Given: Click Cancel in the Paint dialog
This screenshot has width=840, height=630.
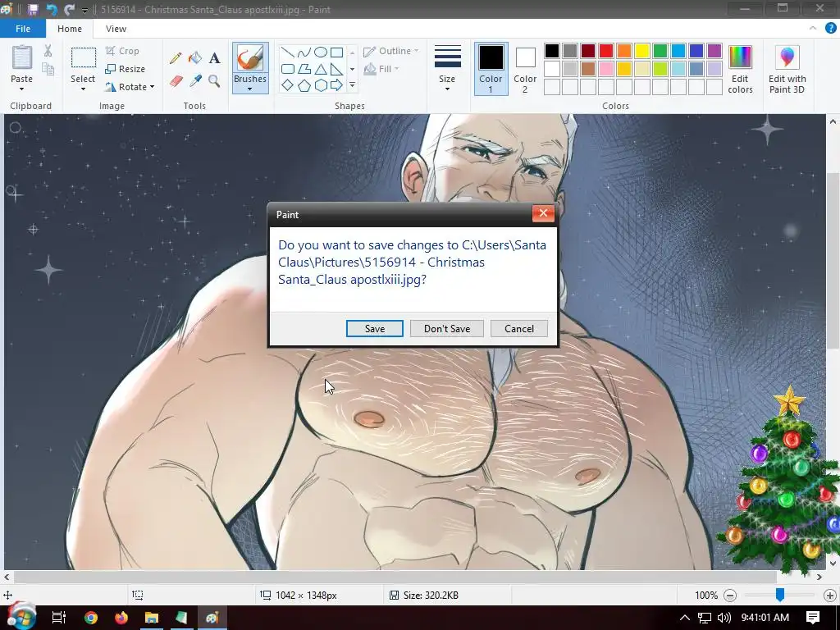Looking at the screenshot, I should [x=519, y=328].
